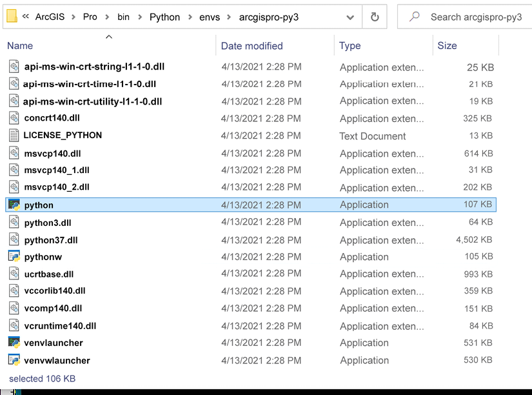This screenshot has height=395, width=532.
Task: Click the search magnifier icon
Action: tap(414, 16)
